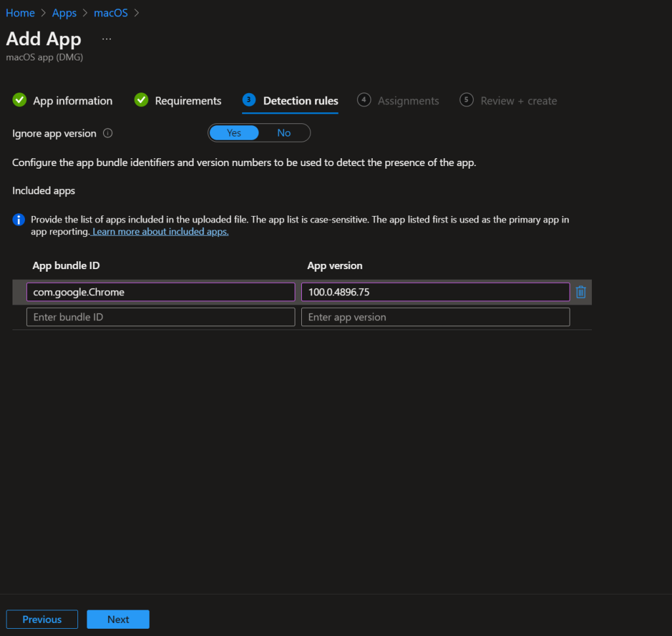
Task: Click the macOS app (DMG) subtitle
Action: tap(45, 57)
